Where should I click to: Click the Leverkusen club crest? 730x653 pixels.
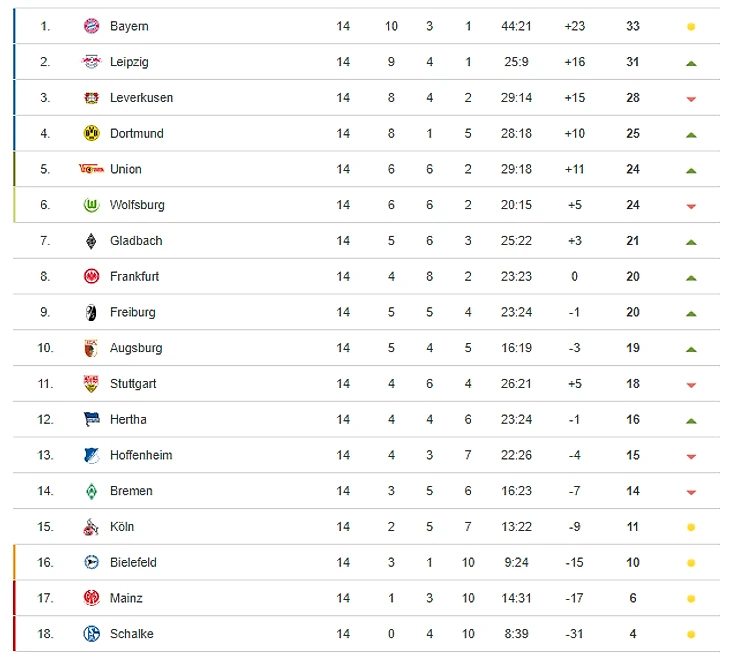point(91,98)
